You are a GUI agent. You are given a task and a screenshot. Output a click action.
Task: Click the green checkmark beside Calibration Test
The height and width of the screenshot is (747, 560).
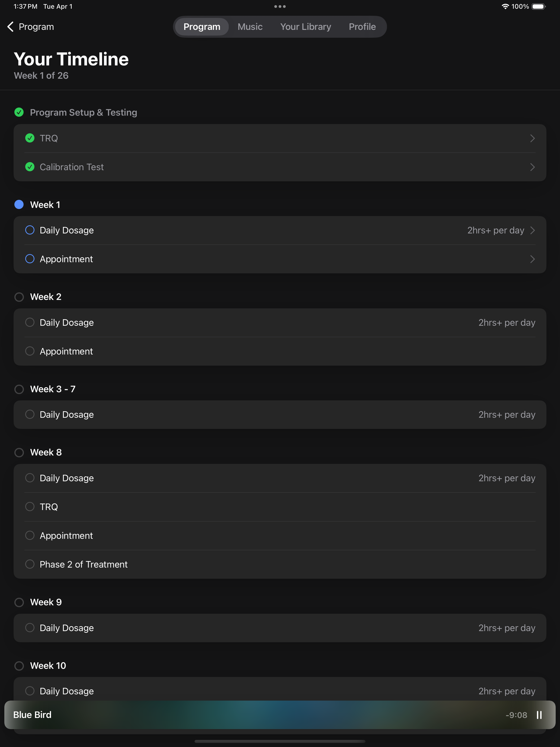30,167
